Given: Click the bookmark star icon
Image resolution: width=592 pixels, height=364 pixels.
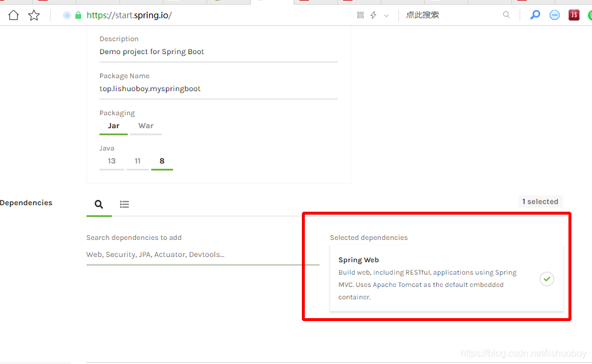Looking at the screenshot, I should [34, 15].
